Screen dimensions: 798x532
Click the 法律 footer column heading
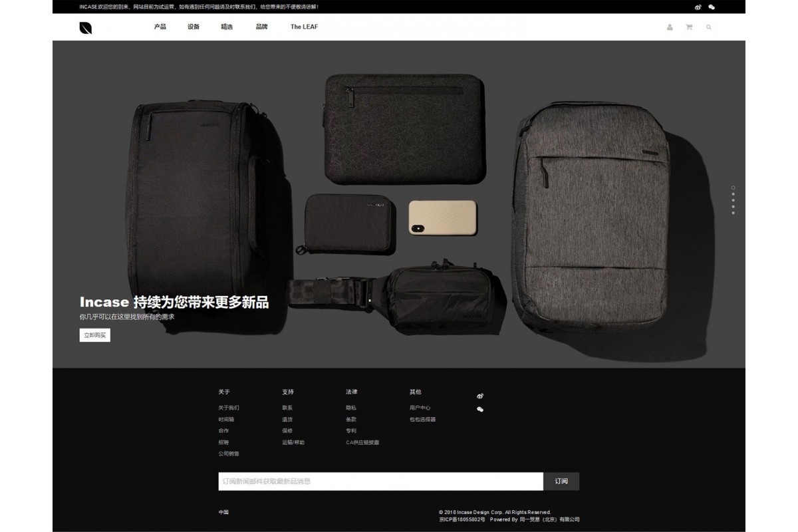point(352,392)
